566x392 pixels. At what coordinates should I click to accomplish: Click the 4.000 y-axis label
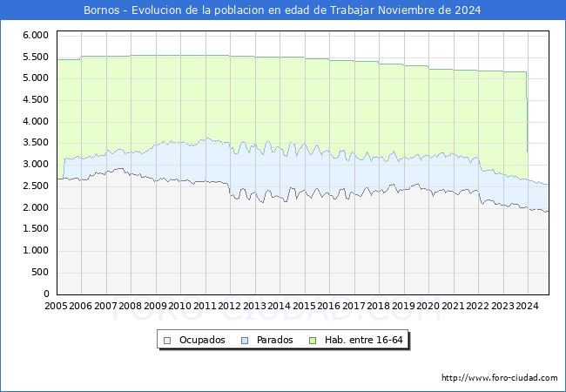pos(36,121)
